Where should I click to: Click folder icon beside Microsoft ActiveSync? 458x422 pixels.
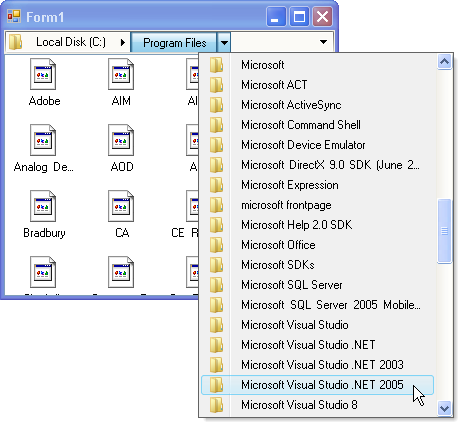coord(217,105)
